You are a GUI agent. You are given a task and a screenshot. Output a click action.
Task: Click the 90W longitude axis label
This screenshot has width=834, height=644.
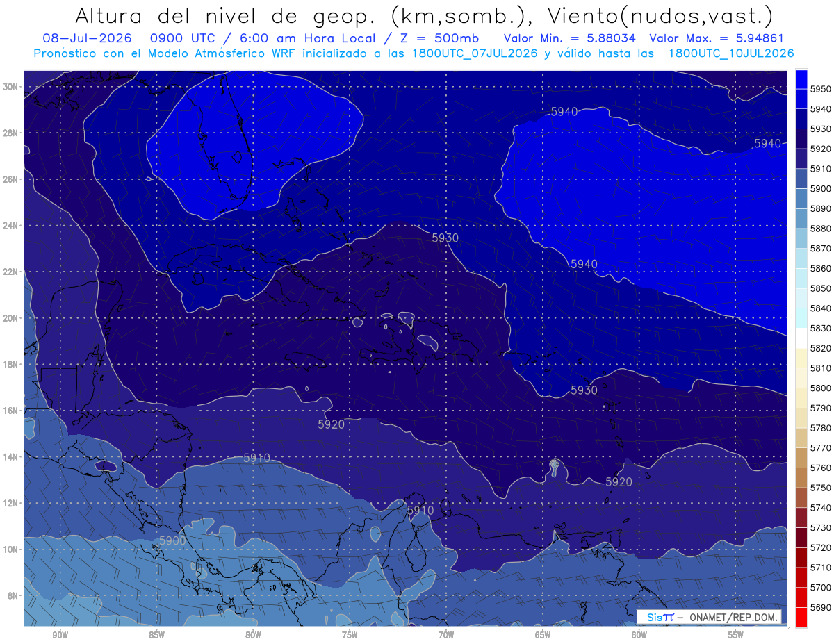[x=60, y=634]
